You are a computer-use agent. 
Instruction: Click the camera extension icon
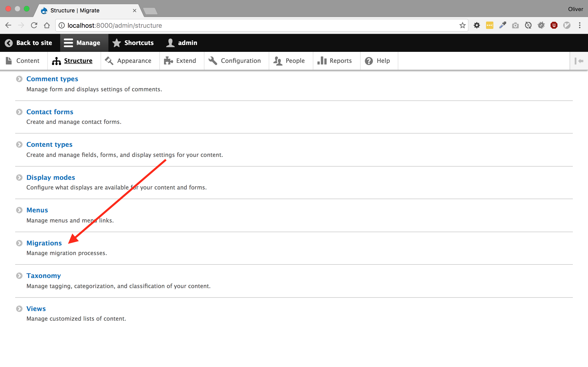tap(515, 25)
